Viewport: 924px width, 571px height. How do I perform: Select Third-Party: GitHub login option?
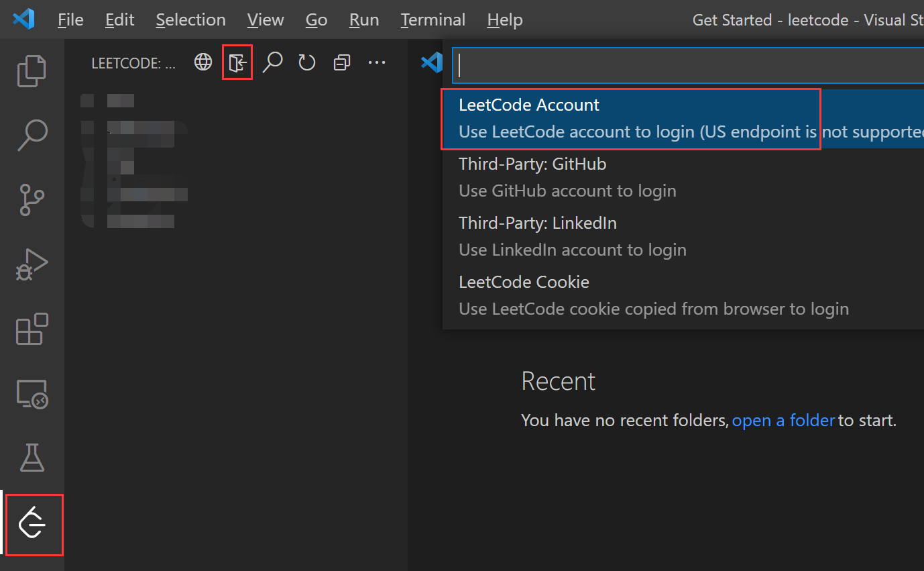[x=683, y=178]
